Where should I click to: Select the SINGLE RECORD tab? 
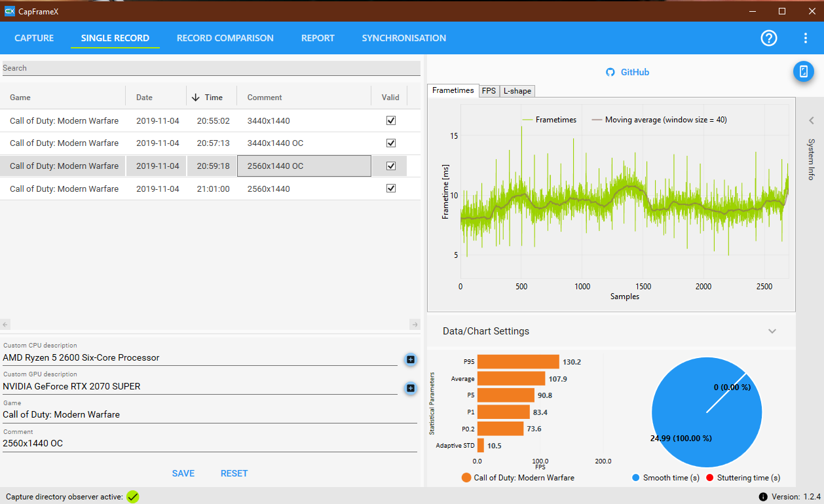tap(115, 38)
